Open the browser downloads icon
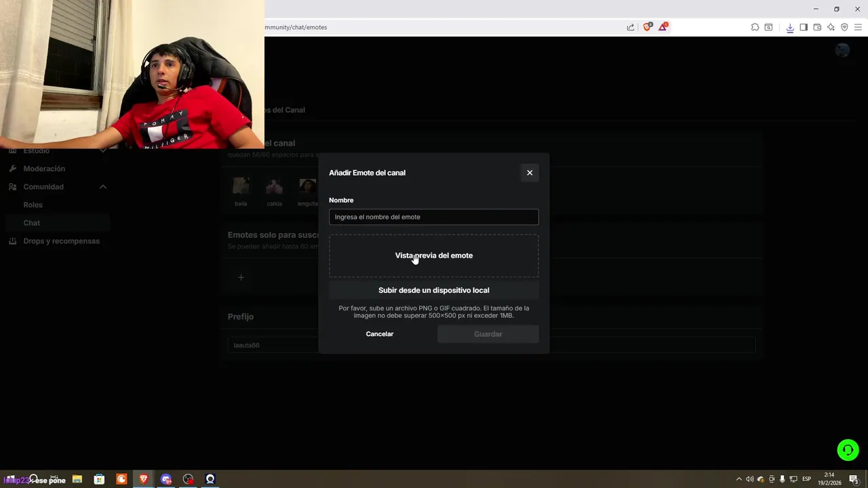Image resolution: width=868 pixels, height=488 pixels. pos(790,27)
